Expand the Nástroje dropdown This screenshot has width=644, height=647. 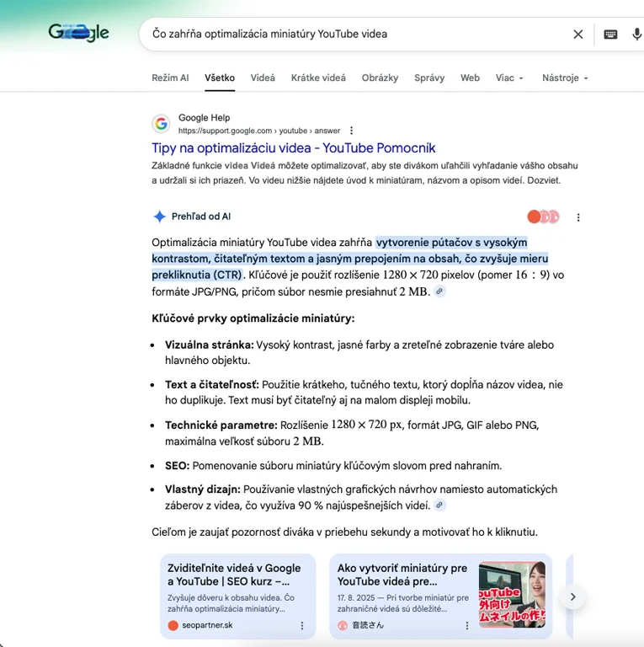pyautogui.click(x=565, y=78)
